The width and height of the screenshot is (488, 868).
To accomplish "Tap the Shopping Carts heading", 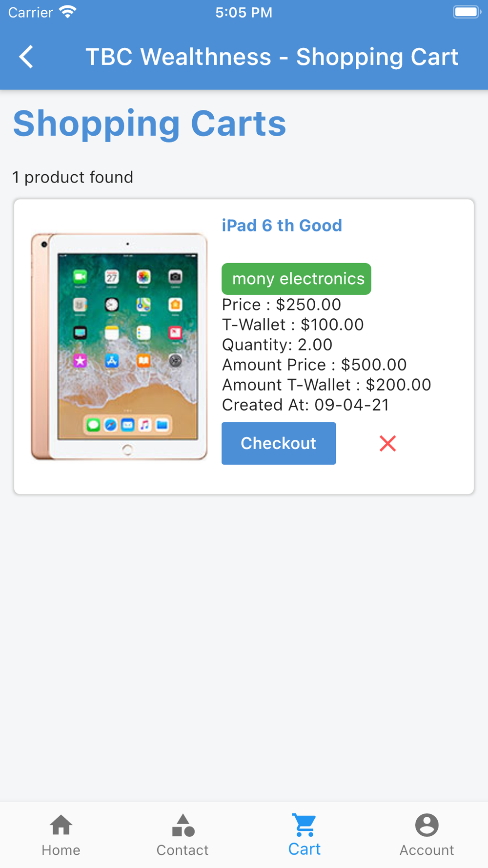I will (149, 124).
